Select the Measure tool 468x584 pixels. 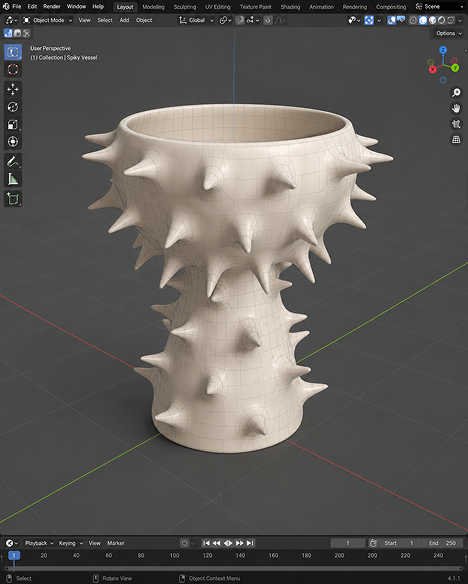13,179
